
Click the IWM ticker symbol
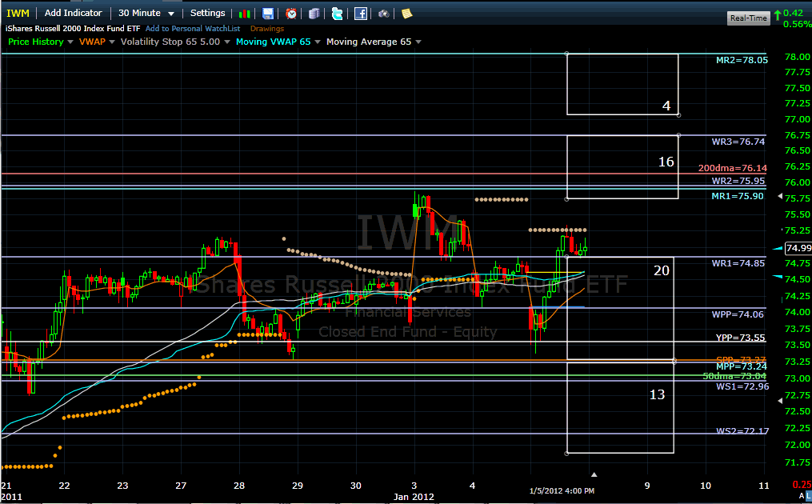tap(18, 14)
